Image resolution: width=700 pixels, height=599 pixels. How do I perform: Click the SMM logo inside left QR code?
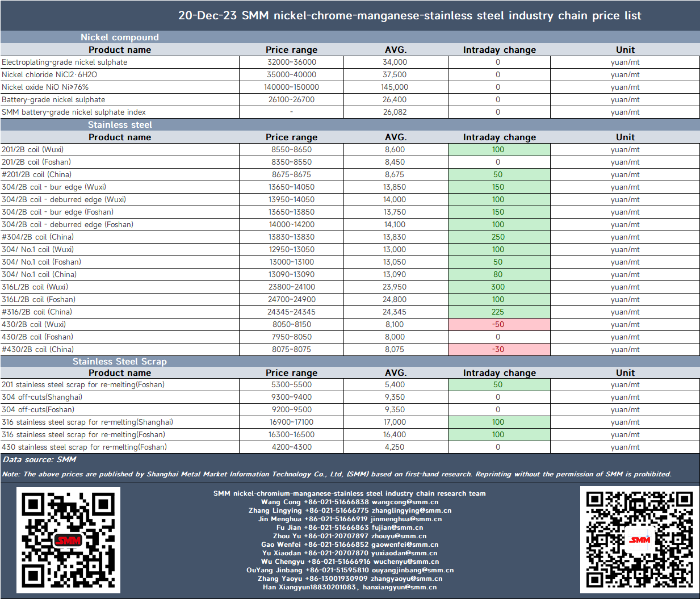point(69,541)
